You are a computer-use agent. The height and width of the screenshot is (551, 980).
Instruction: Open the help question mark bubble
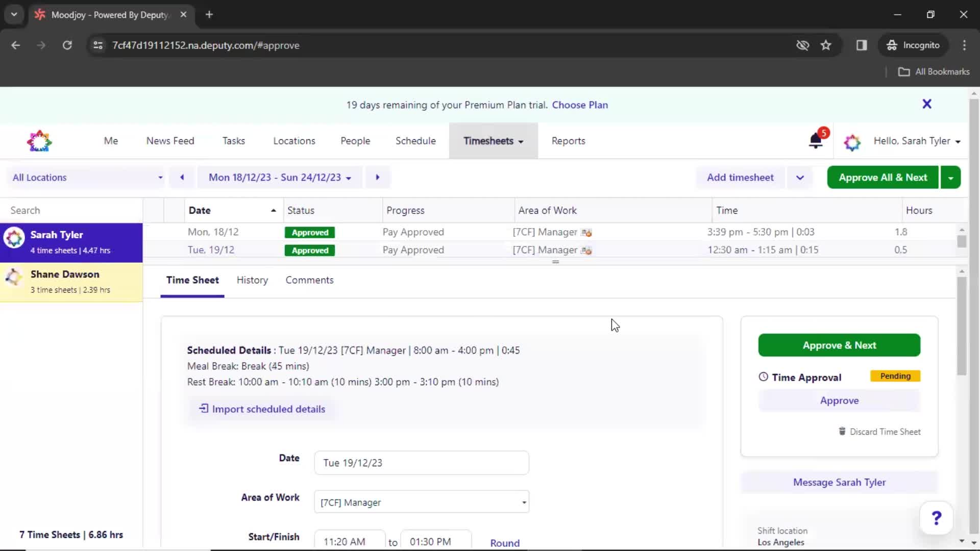(x=936, y=518)
